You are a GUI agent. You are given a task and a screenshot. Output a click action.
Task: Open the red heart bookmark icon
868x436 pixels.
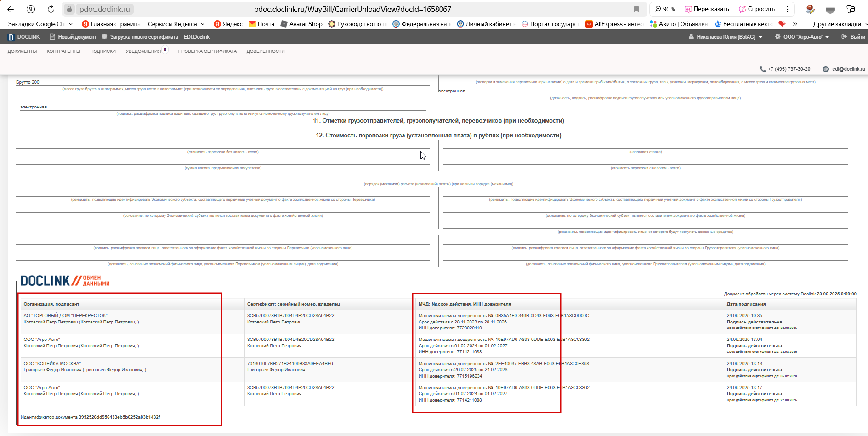pos(782,24)
